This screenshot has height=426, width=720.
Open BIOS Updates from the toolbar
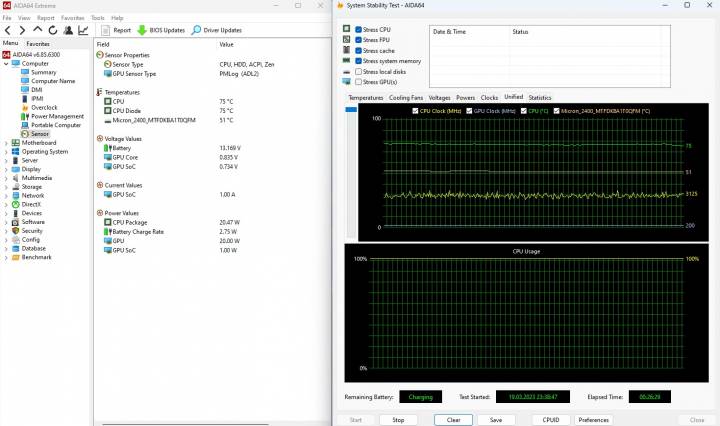161,30
